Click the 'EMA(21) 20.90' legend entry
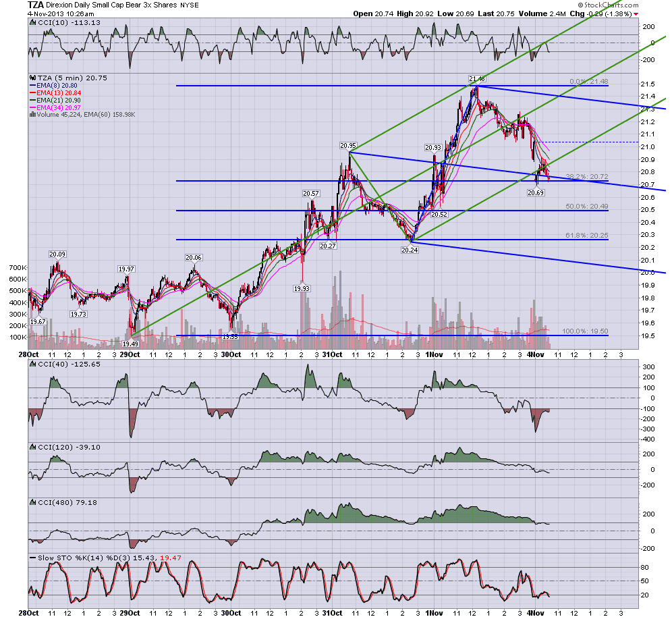672x619 pixels. click(59, 101)
